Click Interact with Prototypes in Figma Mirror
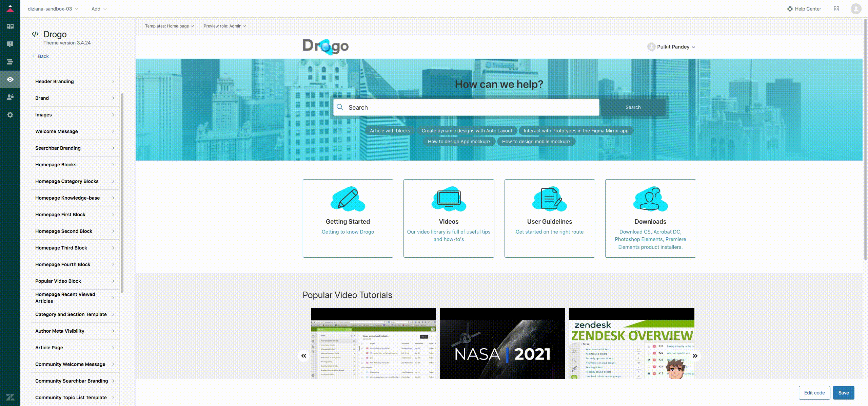Image resolution: width=868 pixels, height=406 pixels. [576, 131]
